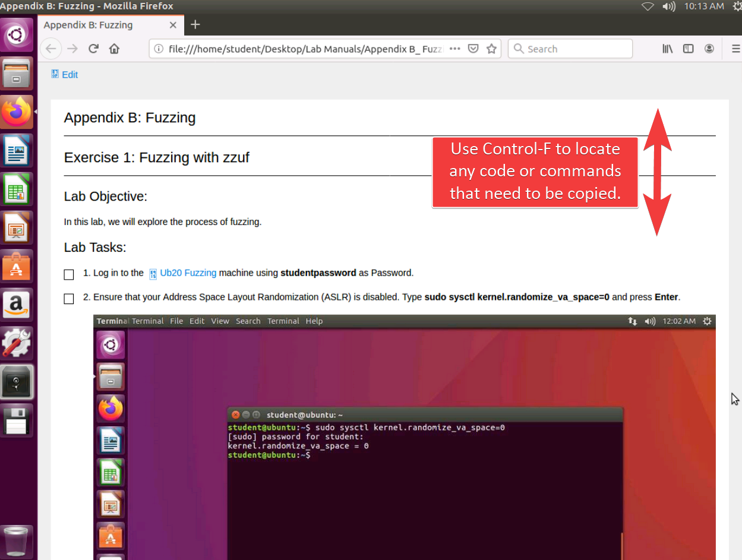The width and height of the screenshot is (742, 560).
Task: Open the system volume control
Action: click(x=669, y=6)
